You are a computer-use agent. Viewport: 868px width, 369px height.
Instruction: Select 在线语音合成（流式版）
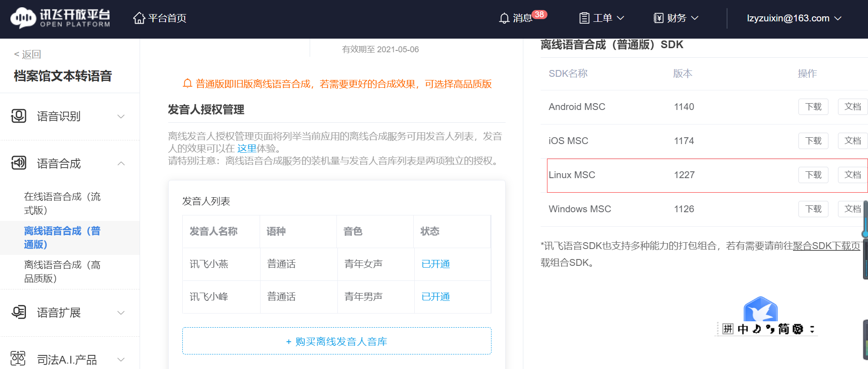pos(62,203)
